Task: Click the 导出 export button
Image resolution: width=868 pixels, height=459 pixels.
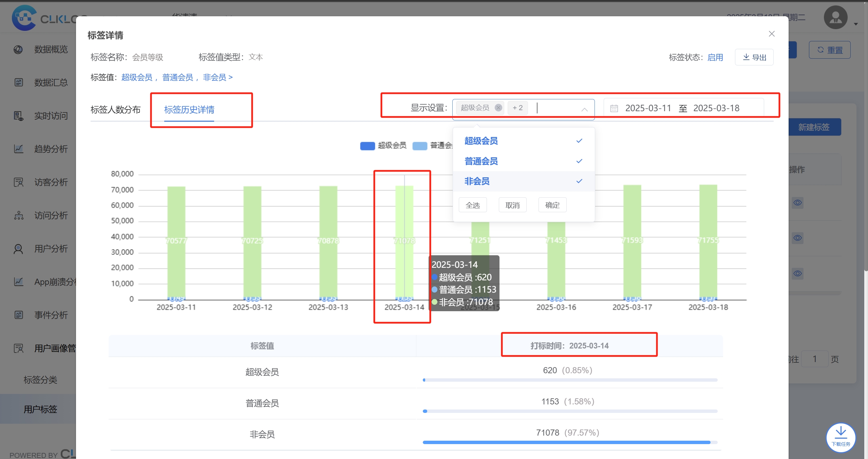Action: coord(754,57)
